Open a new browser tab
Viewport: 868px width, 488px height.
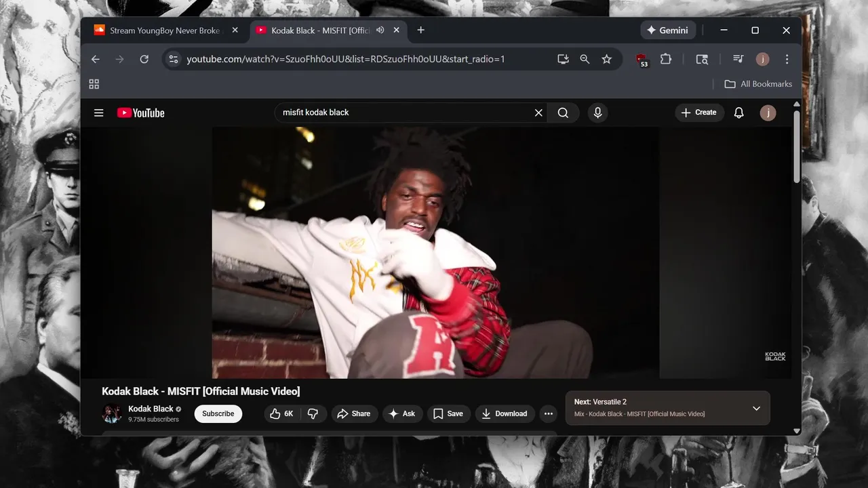pyautogui.click(x=421, y=30)
